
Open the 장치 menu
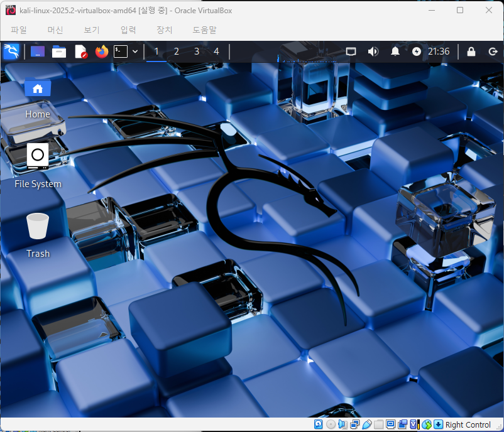165,30
